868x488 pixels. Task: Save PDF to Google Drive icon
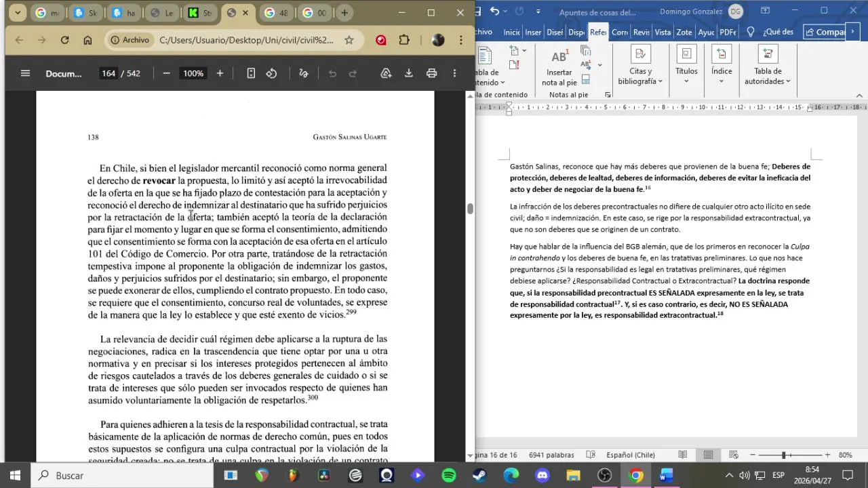[x=386, y=73]
